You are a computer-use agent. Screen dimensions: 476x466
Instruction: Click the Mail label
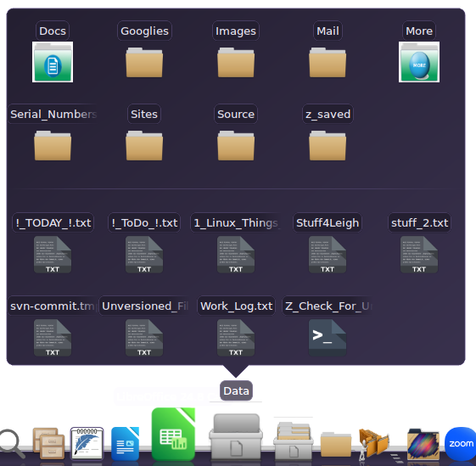click(328, 31)
